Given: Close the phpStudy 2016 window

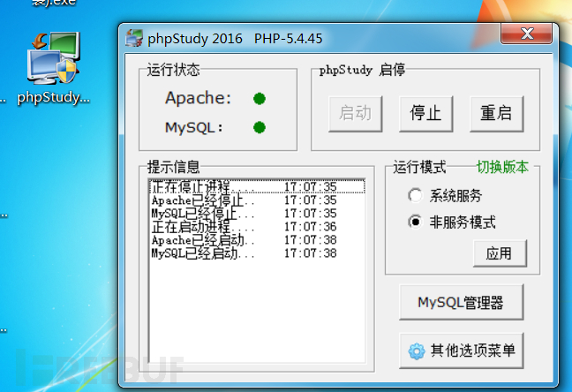Looking at the screenshot, I should [x=526, y=34].
